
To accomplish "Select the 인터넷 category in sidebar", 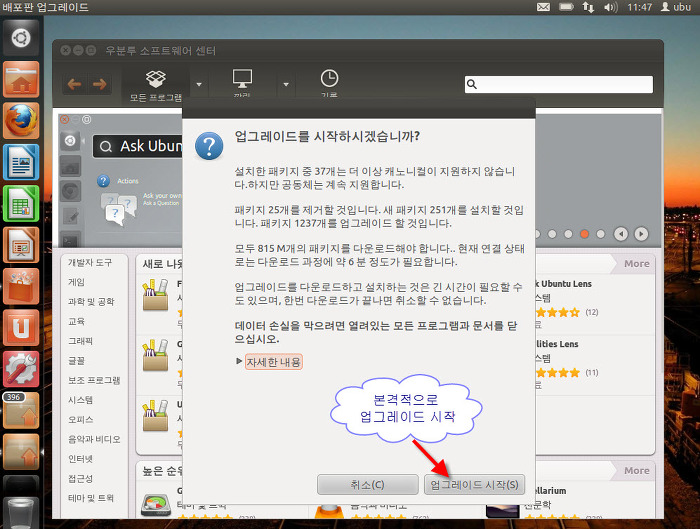I will [x=80, y=458].
